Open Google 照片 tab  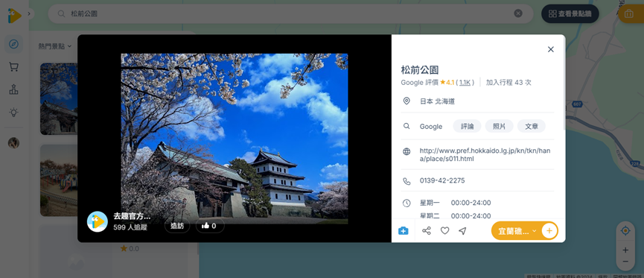[x=499, y=126]
